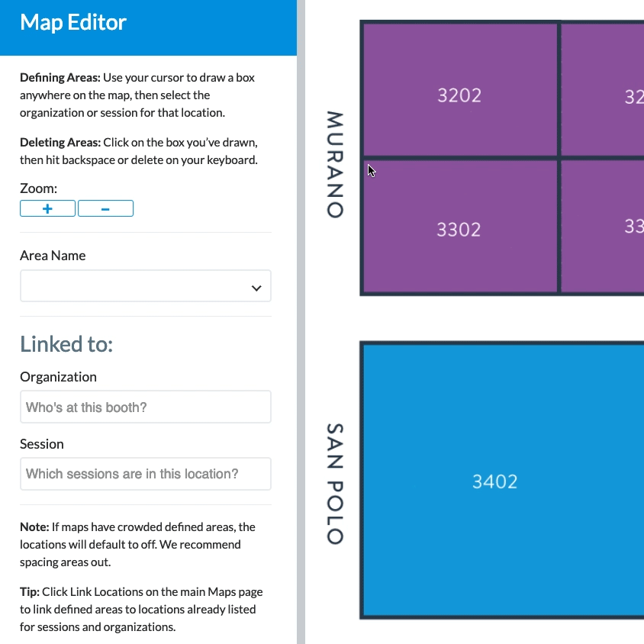Click the zoom out minus button
Screen dimensions: 644x644
point(105,208)
